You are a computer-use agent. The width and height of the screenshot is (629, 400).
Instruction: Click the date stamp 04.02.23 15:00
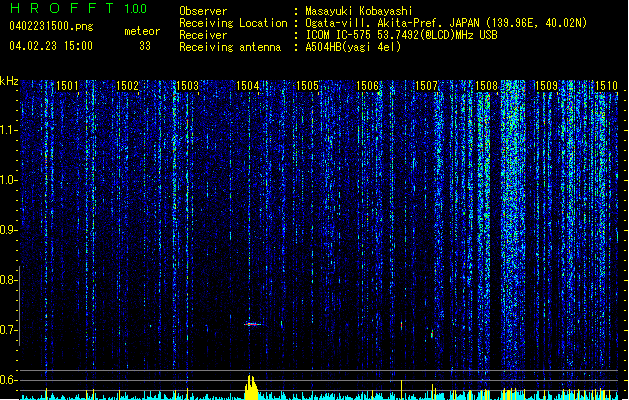click(x=51, y=45)
